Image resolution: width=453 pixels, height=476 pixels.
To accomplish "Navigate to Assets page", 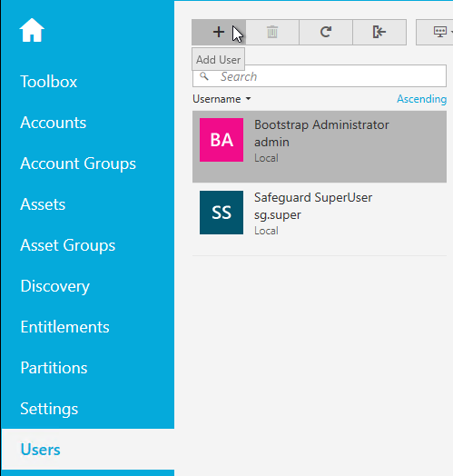I will (43, 204).
